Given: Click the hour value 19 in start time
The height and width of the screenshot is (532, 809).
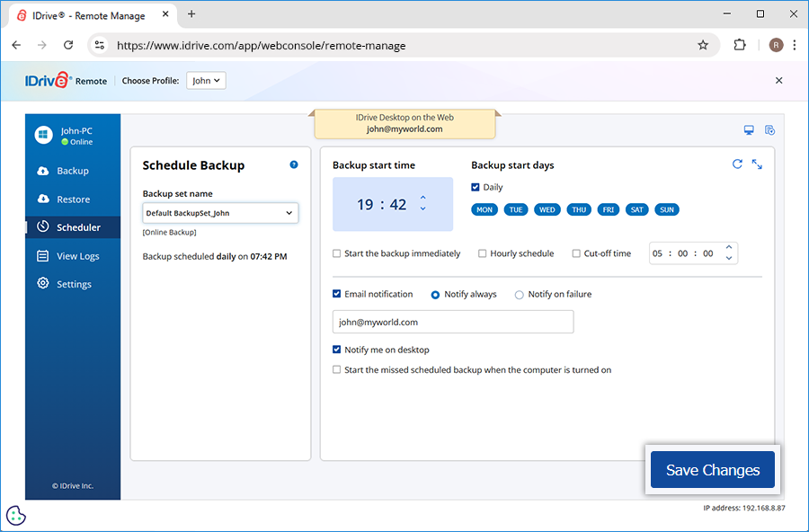Looking at the screenshot, I should (x=365, y=204).
